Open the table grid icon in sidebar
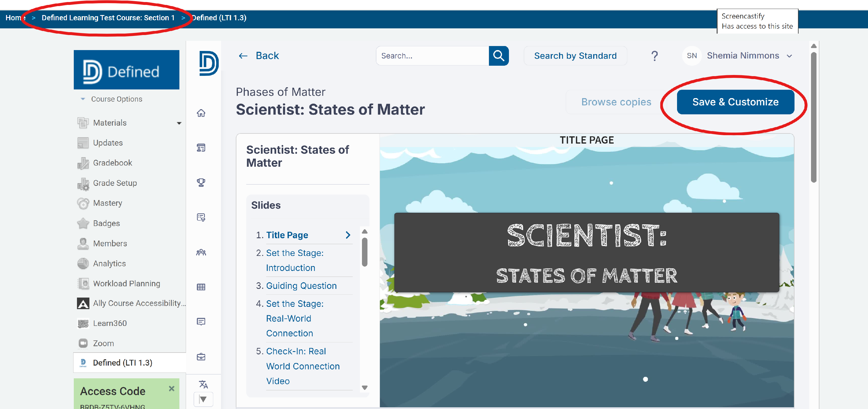868x409 pixels. (201, 287)
